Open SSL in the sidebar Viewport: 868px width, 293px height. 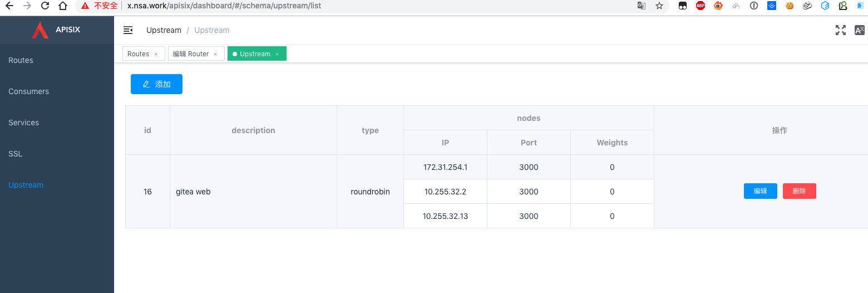(57, 154)
